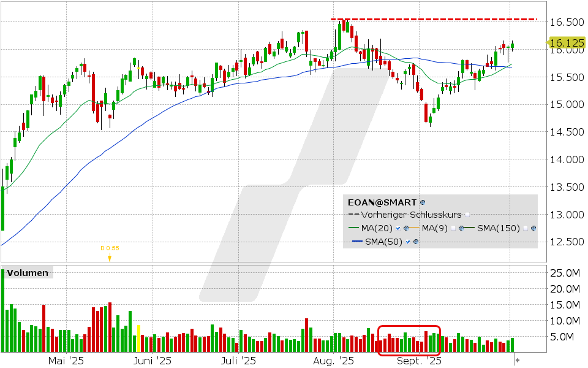Open settings icon next to EOAN@SMART
This screenshot has width=588, height=368.
coord(423,202)
